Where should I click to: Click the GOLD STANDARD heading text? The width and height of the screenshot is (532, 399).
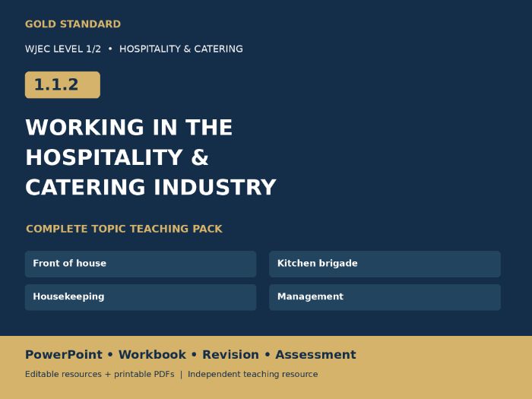(x=73, y=24)
